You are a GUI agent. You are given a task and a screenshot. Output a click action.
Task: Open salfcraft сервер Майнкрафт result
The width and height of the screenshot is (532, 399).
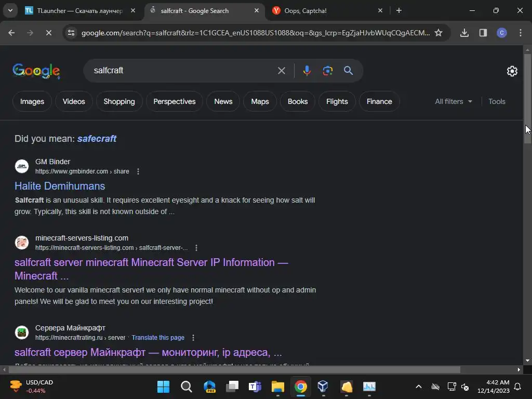[x=148, y=352]
